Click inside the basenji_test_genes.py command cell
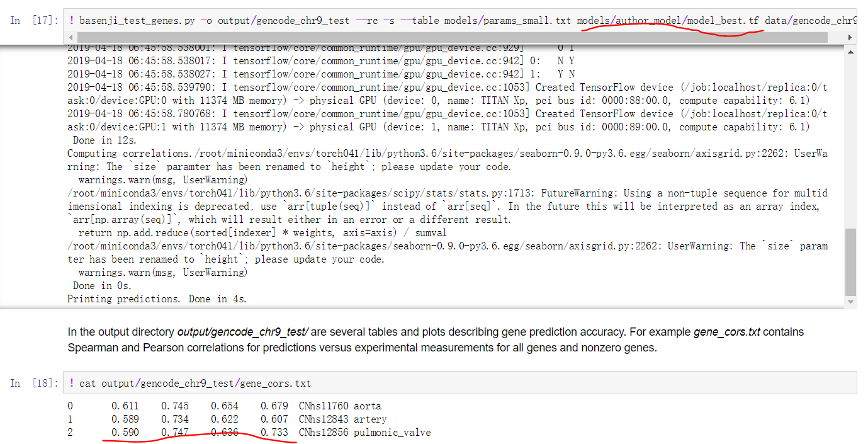Viewport: 868px width, 444px height. click(x=378, y=20)
